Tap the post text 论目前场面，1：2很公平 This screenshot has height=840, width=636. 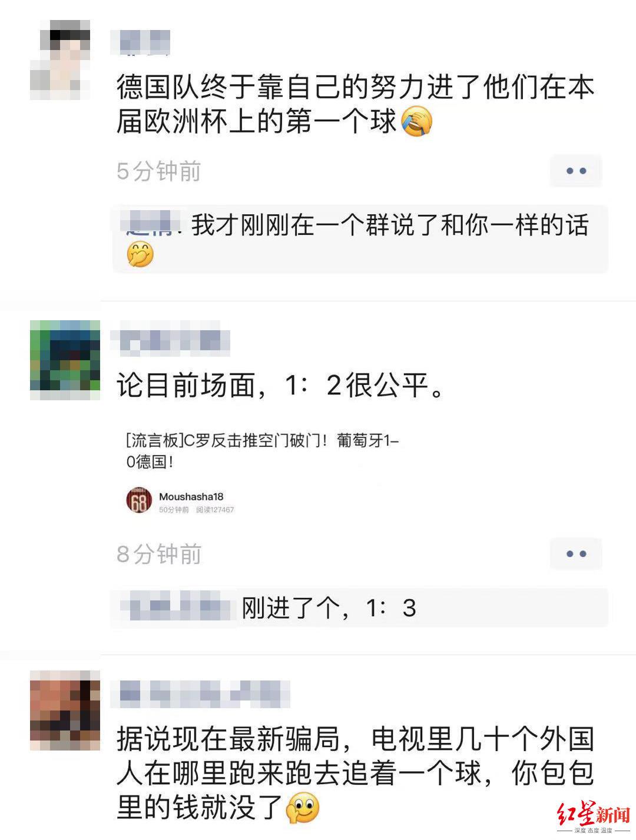tap(281, 386)
